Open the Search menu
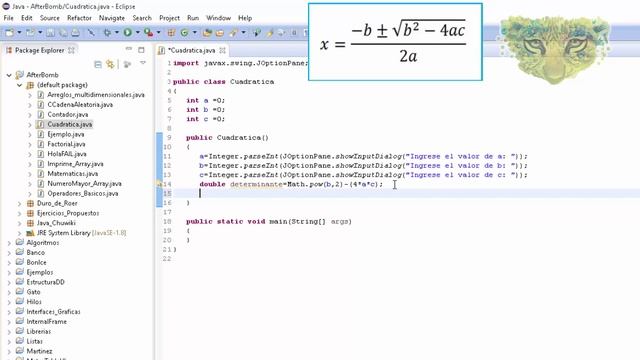The height and width of the screenshot is (360, 640). 142,18
